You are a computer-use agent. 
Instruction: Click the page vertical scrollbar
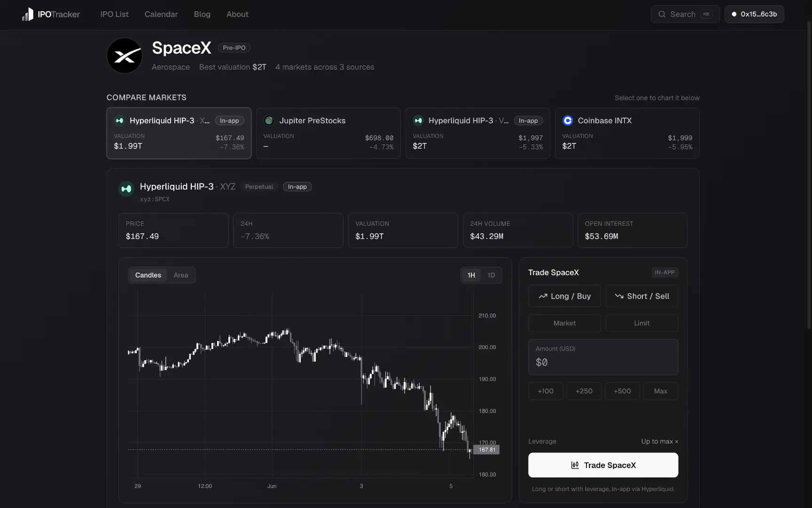click(x=809, y=174)
